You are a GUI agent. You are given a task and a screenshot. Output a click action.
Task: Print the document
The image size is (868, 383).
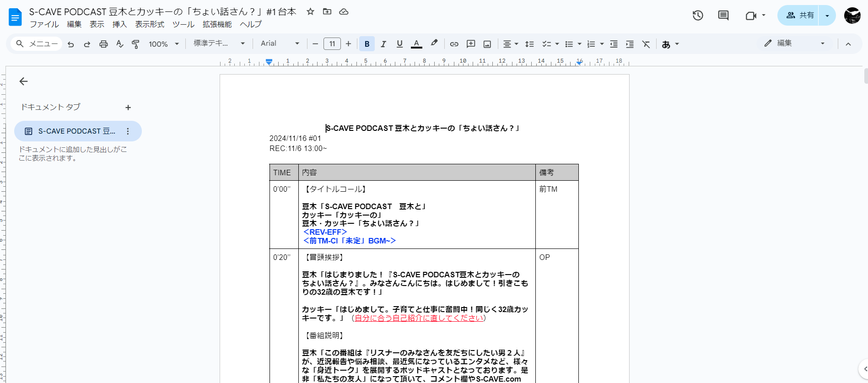103,44
